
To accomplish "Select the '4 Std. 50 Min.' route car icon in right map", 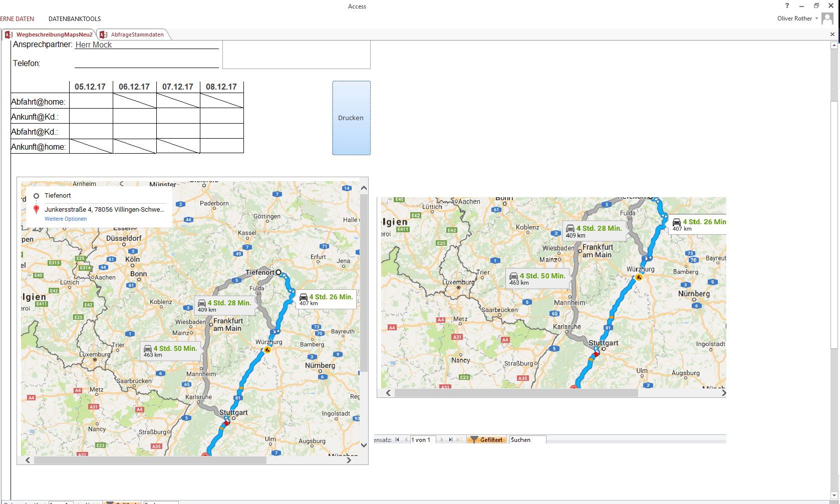I will coord(513,276).
